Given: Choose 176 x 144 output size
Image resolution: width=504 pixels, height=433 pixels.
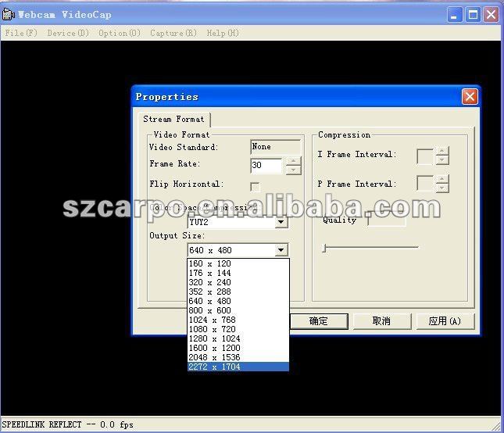Looking at the screenshot, I should (x=238, y=273).
